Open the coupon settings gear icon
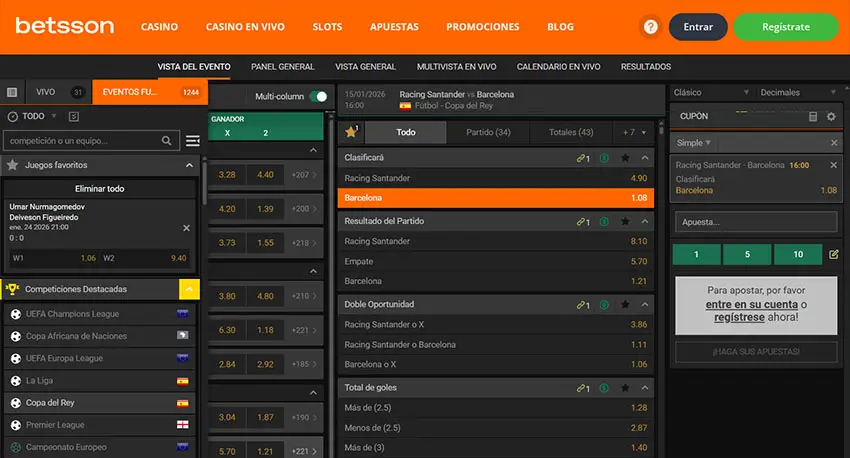The width and height of the screenshot is (850, 458). tap(831, 117)
